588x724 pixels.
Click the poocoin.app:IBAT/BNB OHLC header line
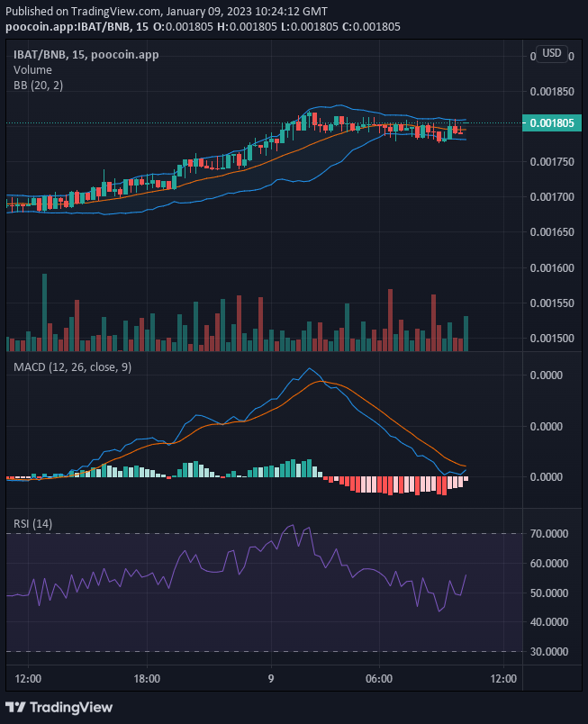204,27
